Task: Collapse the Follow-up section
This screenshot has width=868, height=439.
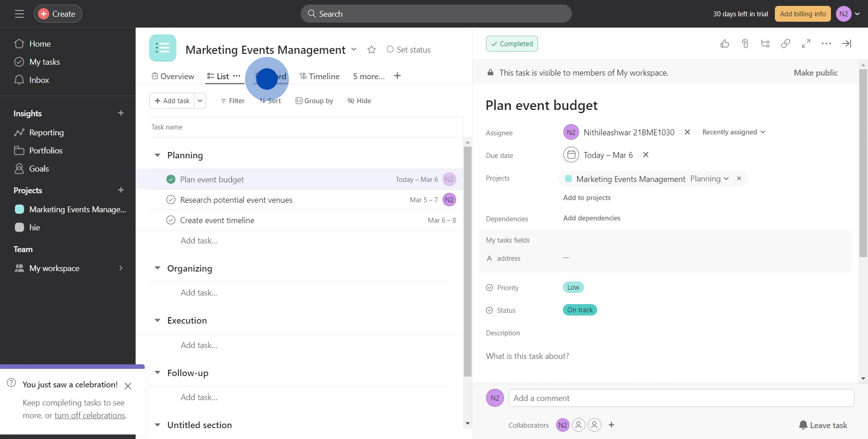Action: tap(157, 373)
